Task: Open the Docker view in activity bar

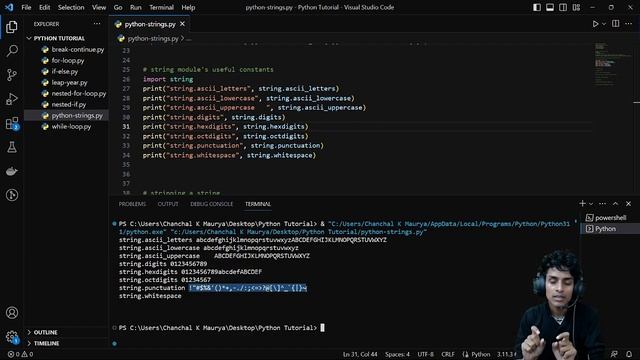Action: pos(12,171)
